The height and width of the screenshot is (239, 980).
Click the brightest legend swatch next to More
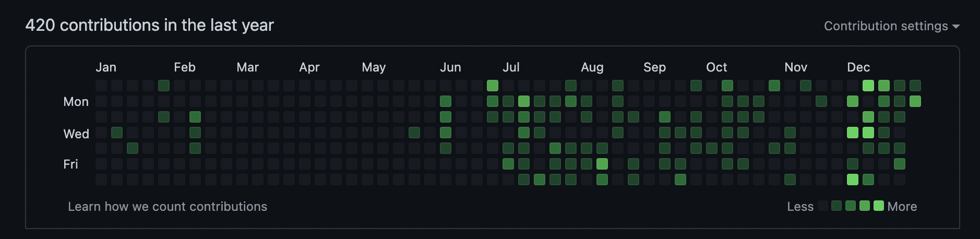[879, 206]
